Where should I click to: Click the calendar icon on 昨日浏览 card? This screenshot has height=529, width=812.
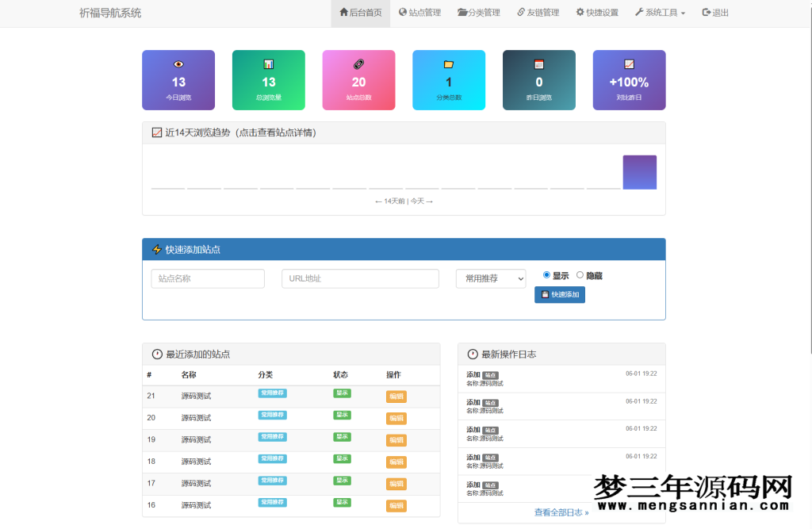(x=539, y=64)
